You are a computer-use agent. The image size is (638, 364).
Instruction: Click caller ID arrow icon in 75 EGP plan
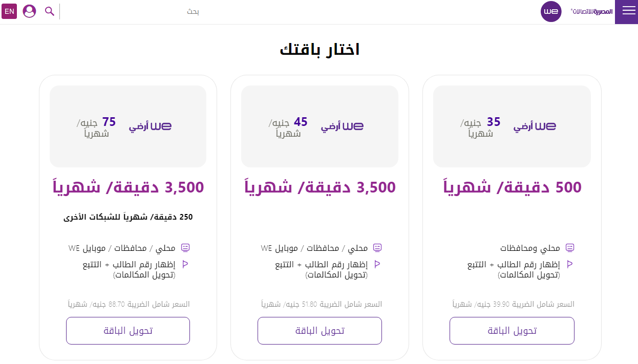[185, 264]
